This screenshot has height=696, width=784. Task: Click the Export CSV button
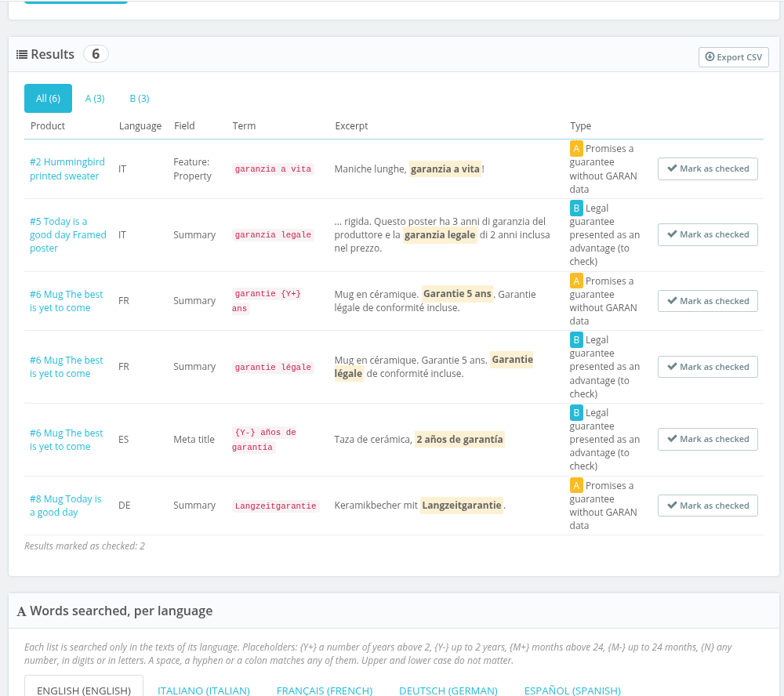(734, 57)
